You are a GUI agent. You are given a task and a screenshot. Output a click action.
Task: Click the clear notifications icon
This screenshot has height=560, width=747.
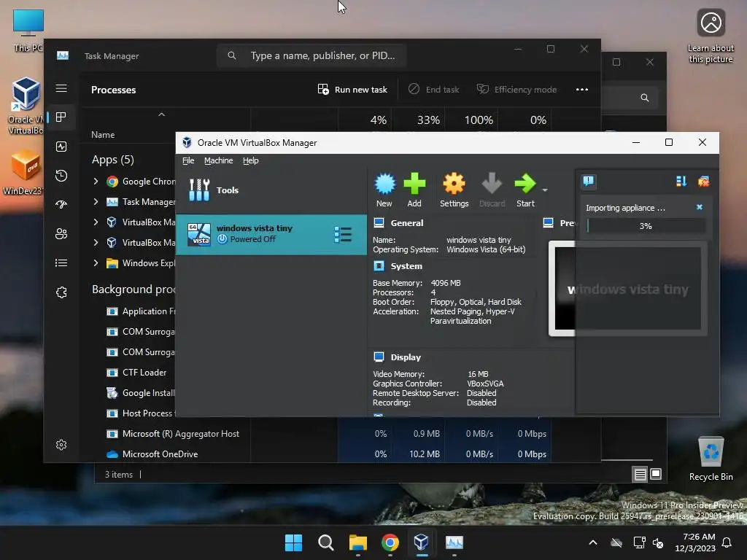(x=703, y=181)
